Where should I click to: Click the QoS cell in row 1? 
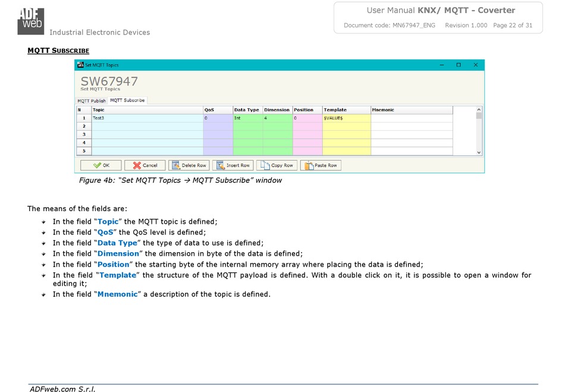click(x=217, y=118)
